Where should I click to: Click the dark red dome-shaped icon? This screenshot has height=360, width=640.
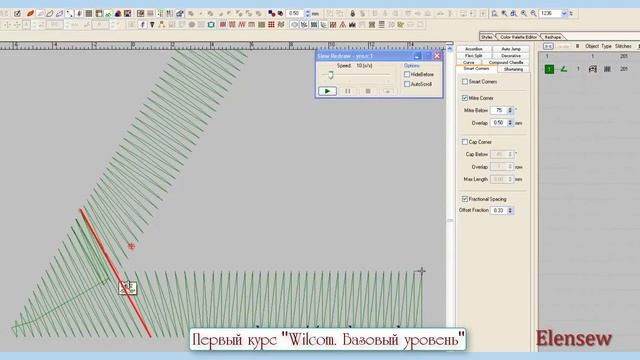[118, 13]
